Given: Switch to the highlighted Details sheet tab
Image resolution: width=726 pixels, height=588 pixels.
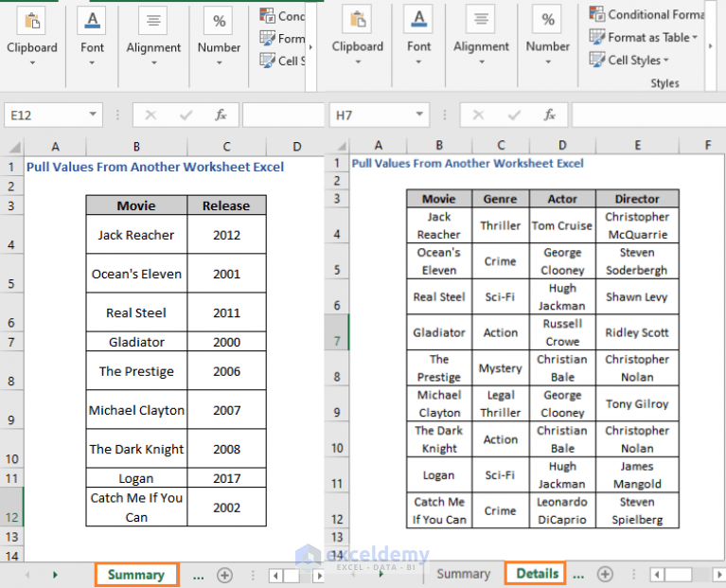Looking at the screenshot, I should [536, 574].
